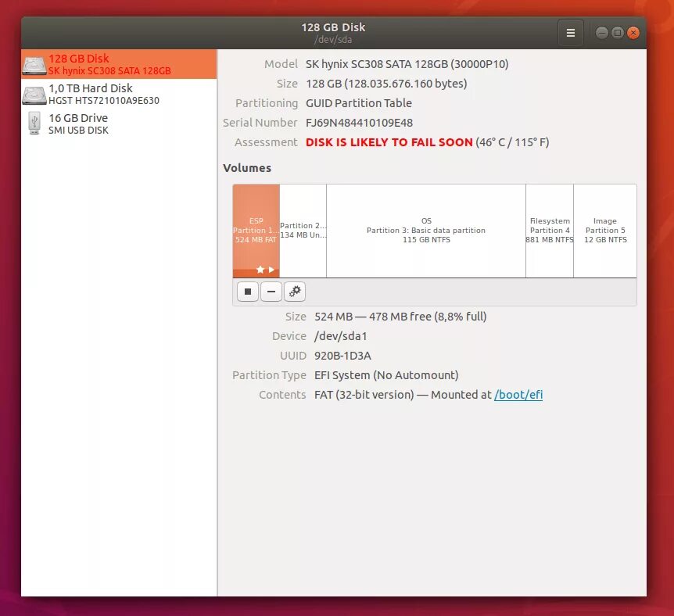Click the size value '128 GB (128.035.676.160 bytes)'

[386, 84]
